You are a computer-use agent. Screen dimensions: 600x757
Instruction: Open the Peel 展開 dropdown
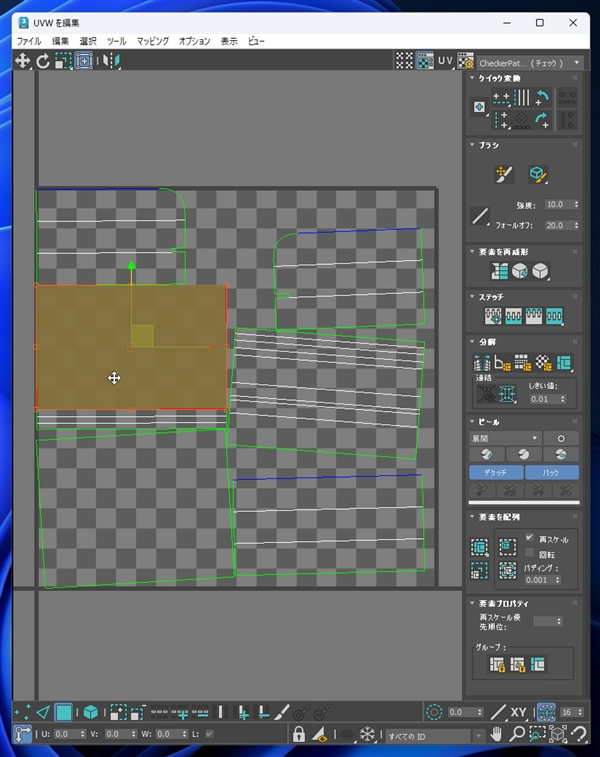pos(505,438)
